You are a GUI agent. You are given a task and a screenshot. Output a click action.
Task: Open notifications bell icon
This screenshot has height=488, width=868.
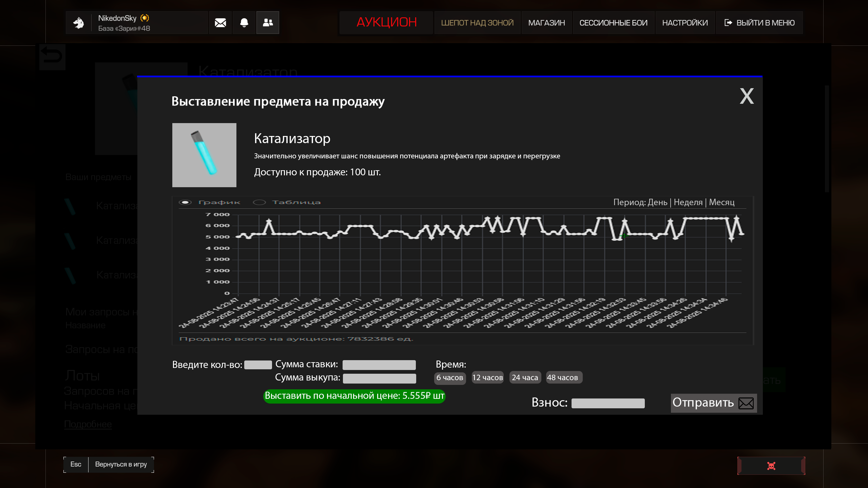(x=244, y=23)
